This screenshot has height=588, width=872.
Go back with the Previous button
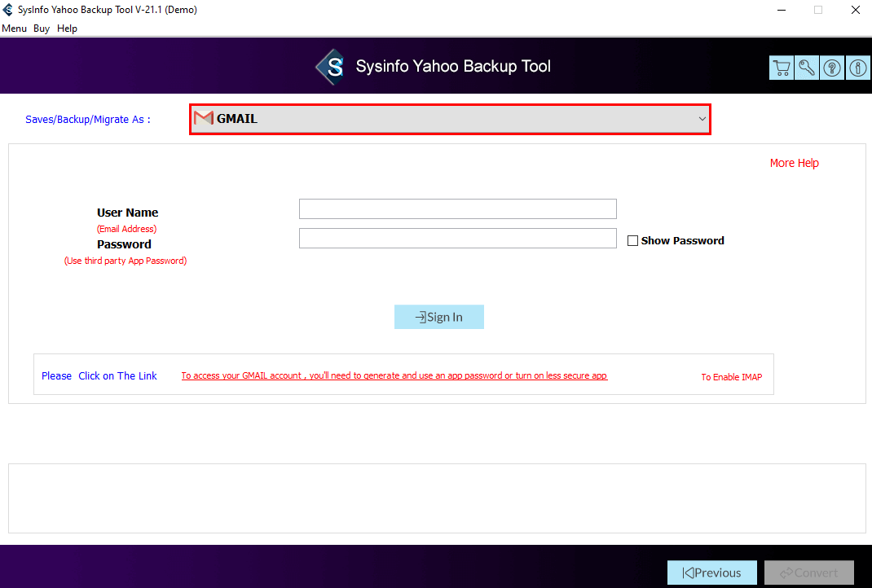pos(711,573)
